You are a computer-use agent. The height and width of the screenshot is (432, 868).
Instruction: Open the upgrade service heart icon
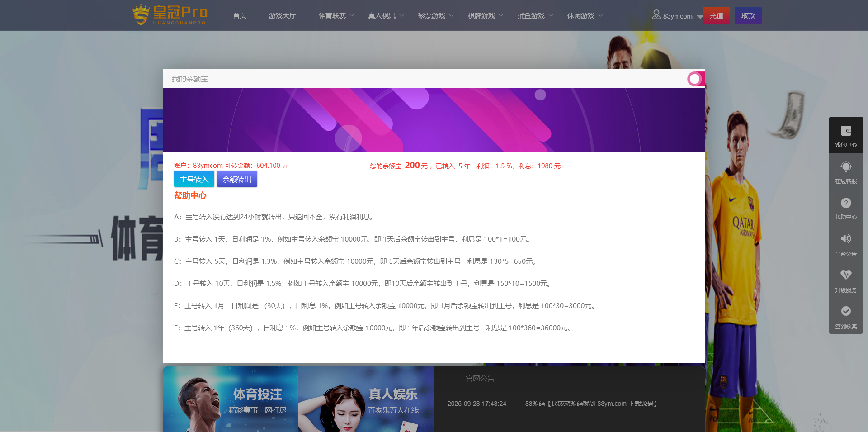[x=846, y=275]
